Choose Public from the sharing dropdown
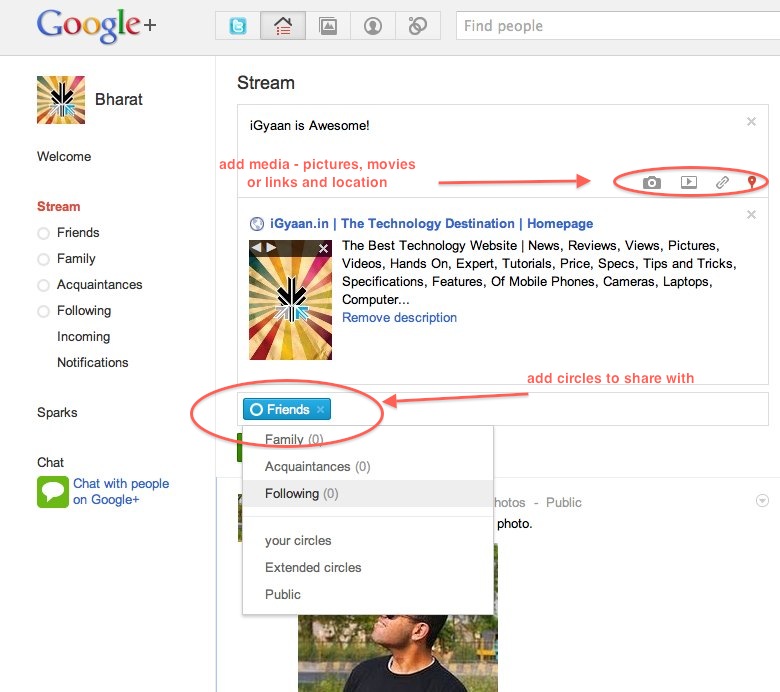 283,594
